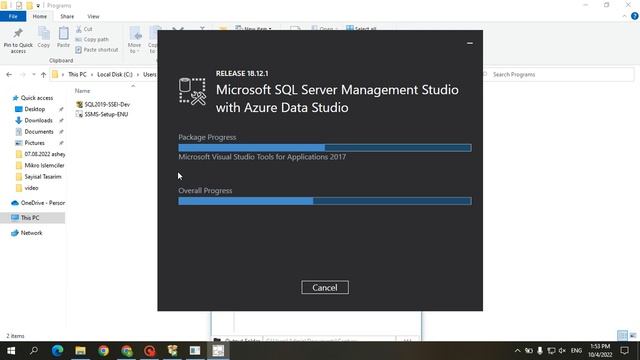Open Microsoft Edge from the taskbar

click(57, 351)
